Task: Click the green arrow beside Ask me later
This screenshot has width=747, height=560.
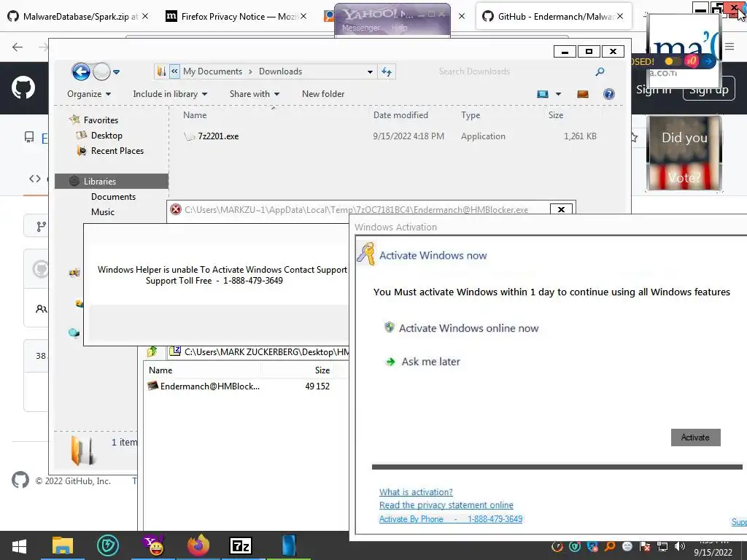Action: [390, 362]
